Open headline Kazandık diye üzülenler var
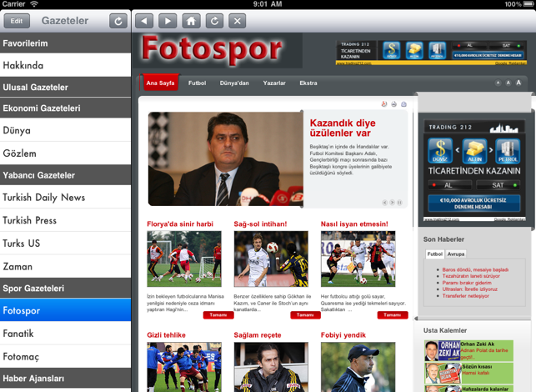The width and height of the screenshot is (536, 392). point(343,128)
